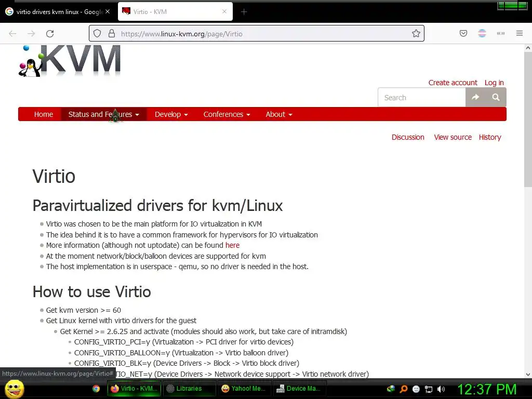Viewport: 532px width, 399px height.
Task: Click the scrollbar down arrow
Action: 528,375
